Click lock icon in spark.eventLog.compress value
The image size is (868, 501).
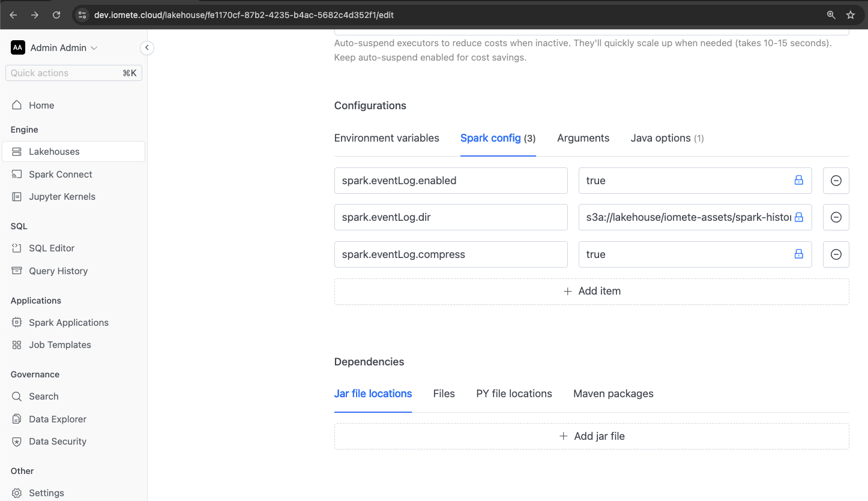pyautogui.click(x=799, y=254)
